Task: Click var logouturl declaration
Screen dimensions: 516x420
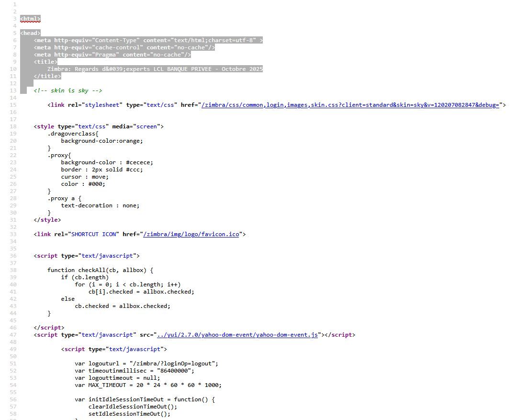Action: [146, 363]
